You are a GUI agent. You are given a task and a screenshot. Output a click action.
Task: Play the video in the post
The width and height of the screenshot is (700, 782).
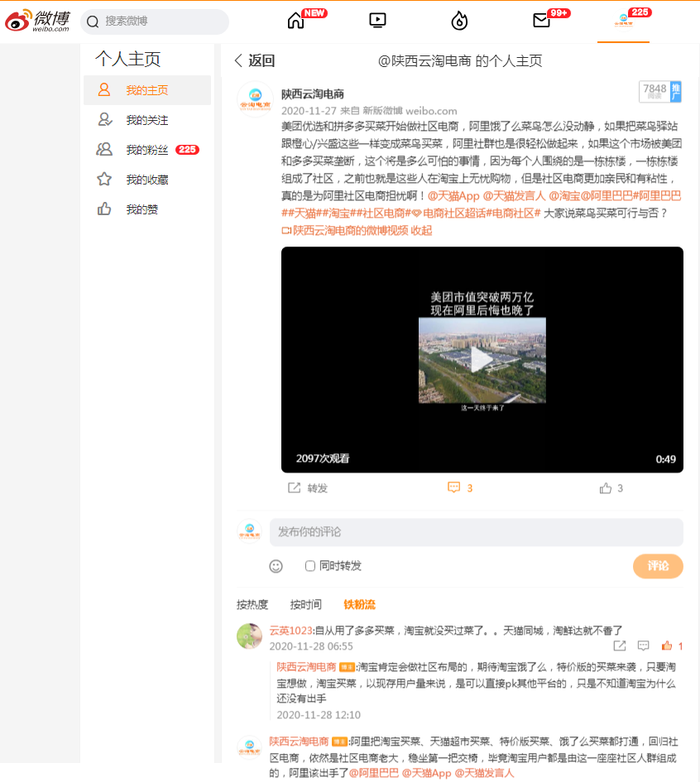[482, 360]
